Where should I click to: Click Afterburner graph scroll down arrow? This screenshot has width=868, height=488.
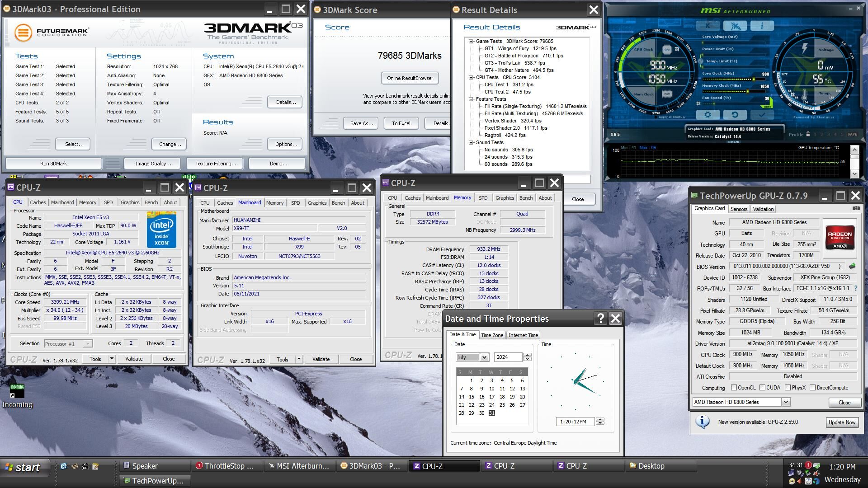(x=854, y=174)
